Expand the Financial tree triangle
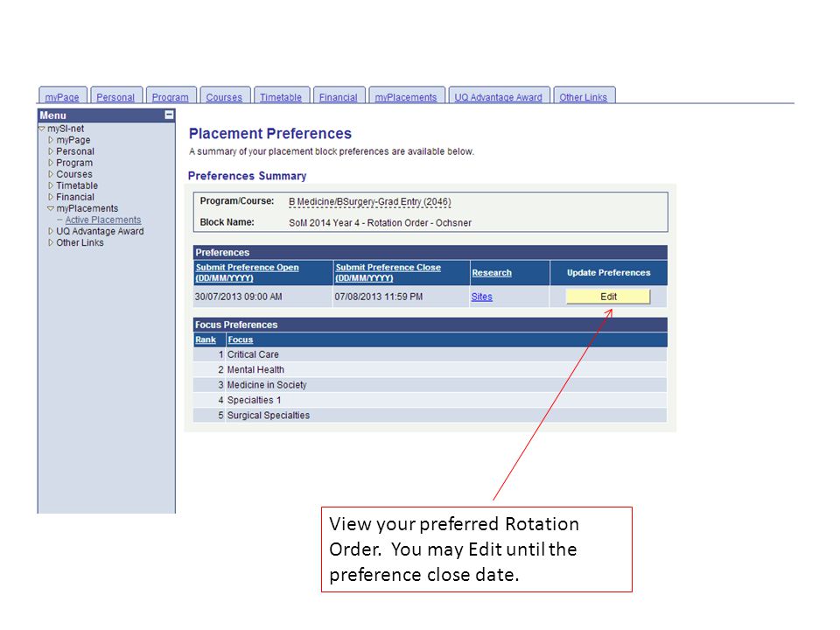 point(51,197)
